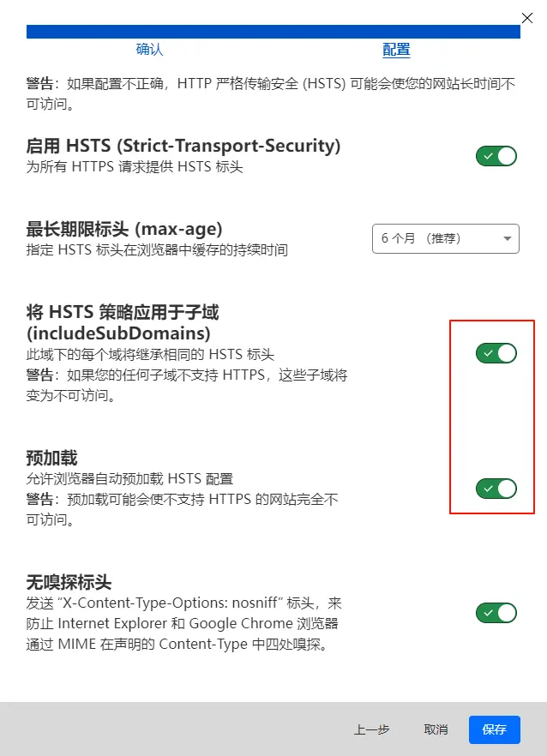547x756 pixels.
Task: Toggle the 启用 HSTS switch
Action: click(496, 156)
